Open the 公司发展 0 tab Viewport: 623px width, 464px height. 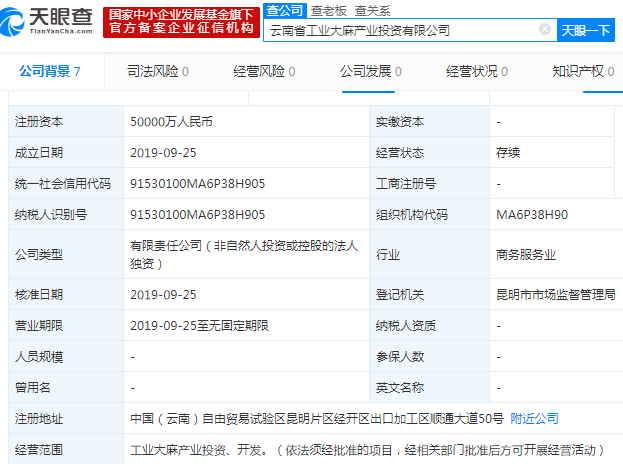tap(371, 72)
